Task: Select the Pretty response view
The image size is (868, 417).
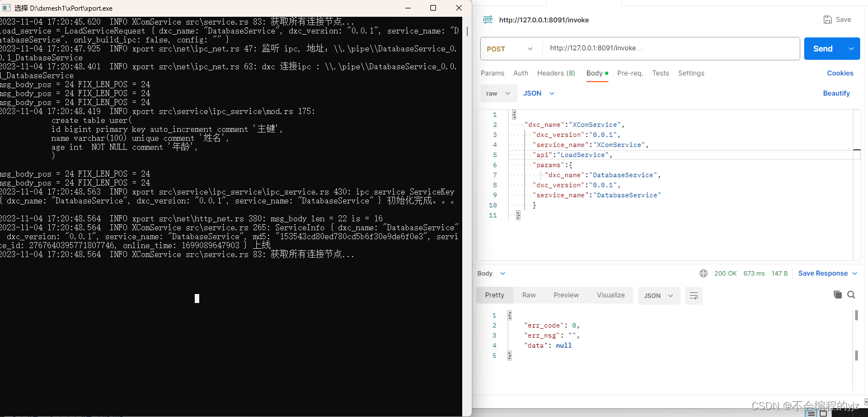Action: pyautogui.click(x=495, y=295)
